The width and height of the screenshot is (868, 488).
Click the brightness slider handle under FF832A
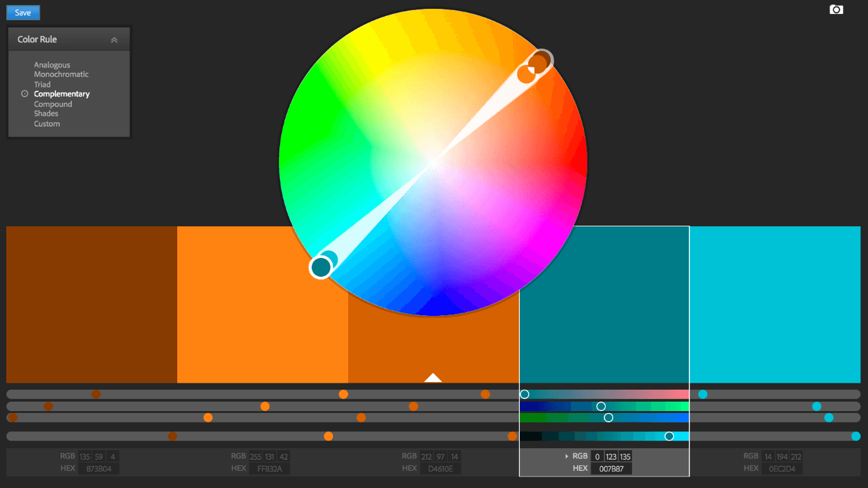[x=328, y=436]
